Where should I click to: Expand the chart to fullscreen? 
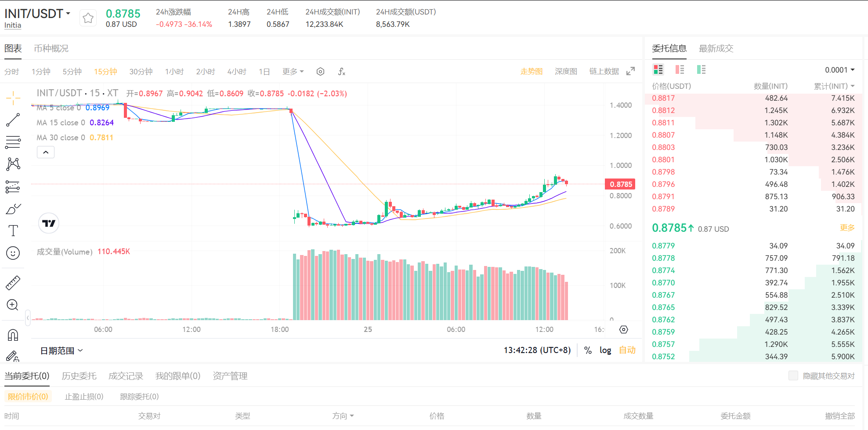tap(631, 71)
